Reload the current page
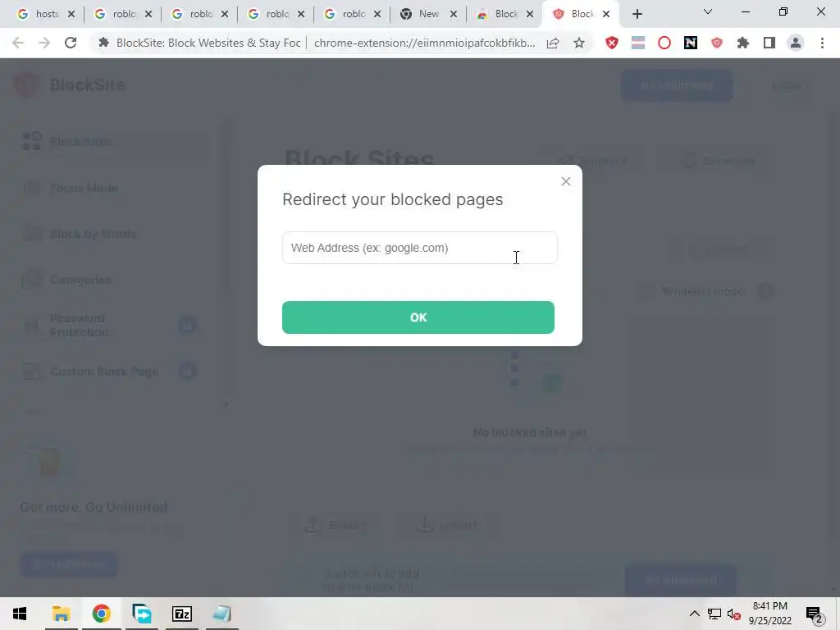This screenshot has height=630, width=840. click(71, 43)
